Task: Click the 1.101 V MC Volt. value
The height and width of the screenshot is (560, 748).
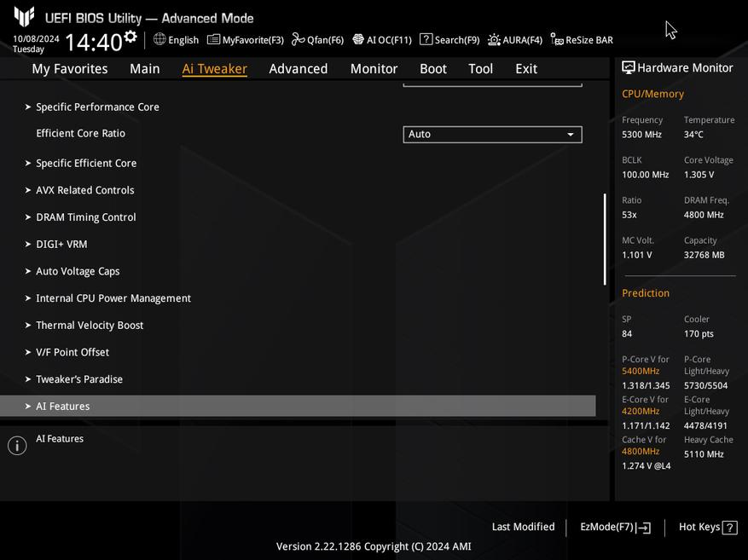Action: pos(637,255)
